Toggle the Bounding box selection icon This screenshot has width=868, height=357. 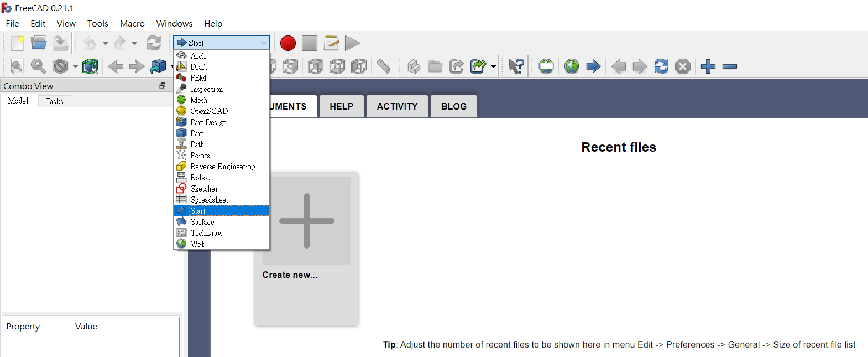click(90, 66)
